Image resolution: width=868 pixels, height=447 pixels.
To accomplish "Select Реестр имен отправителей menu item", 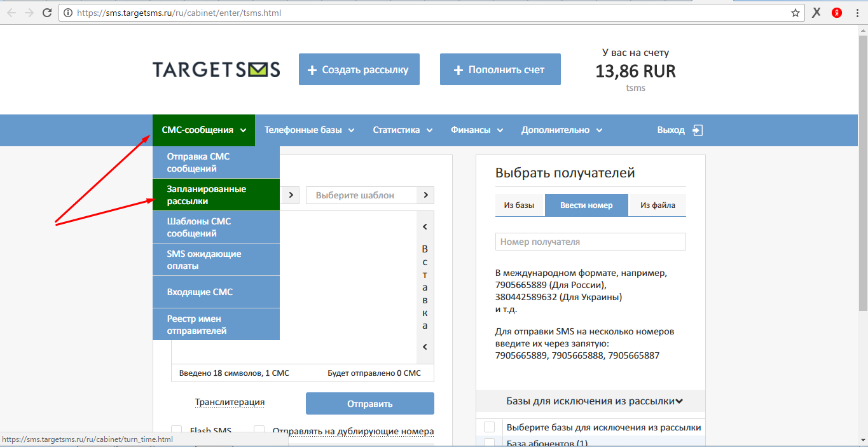I will [x=216, y=324].
